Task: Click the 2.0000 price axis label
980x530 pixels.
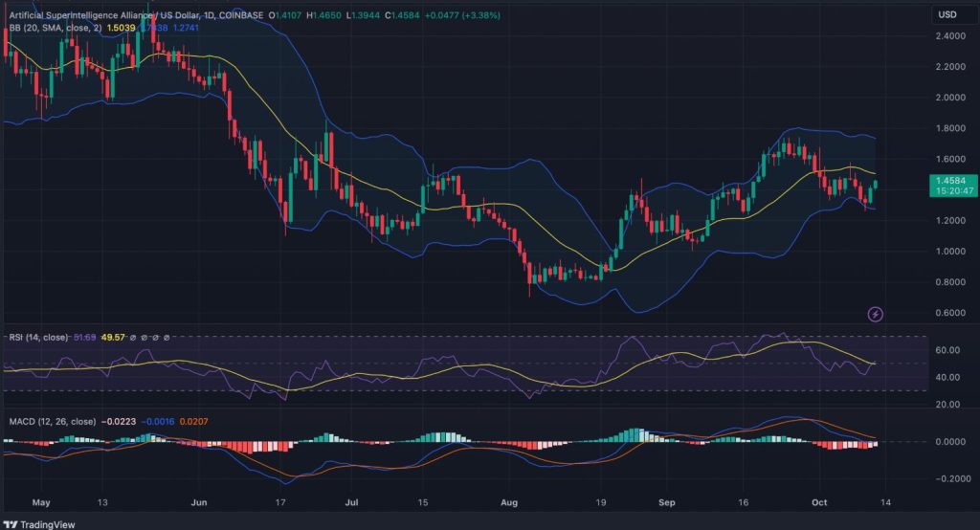Action: 950,98
